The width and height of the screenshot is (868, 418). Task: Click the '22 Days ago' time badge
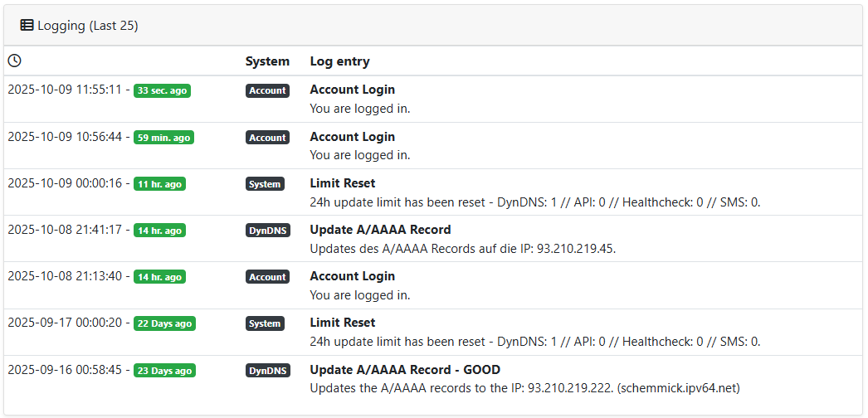pos(164,323)
